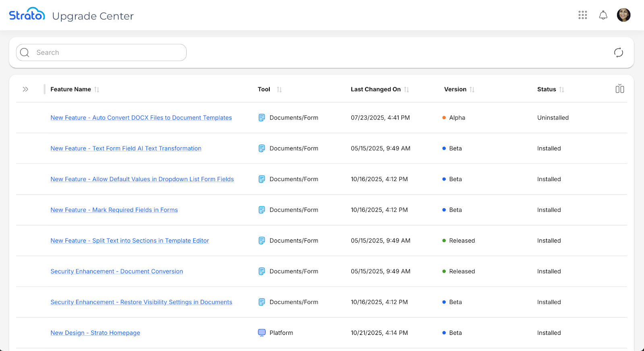Click the Strato logo
644x351 pixels.
coord(27,15)
